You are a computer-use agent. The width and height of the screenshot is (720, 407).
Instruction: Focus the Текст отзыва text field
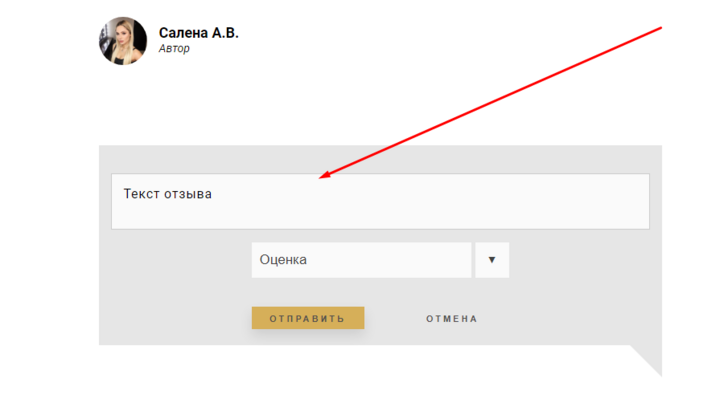pos(380,202)
